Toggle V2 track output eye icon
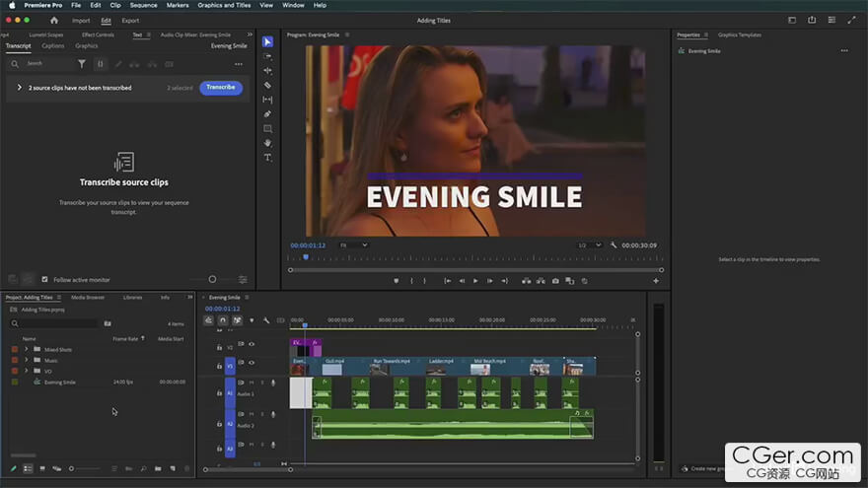 (252, 344)
